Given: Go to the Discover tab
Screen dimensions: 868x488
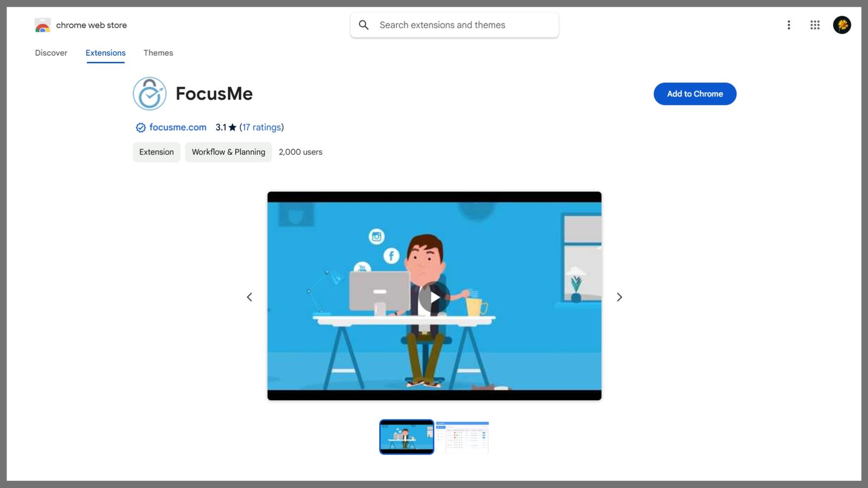Looking at the screenshot, I should pyautogui.click(x=51, y=53).
